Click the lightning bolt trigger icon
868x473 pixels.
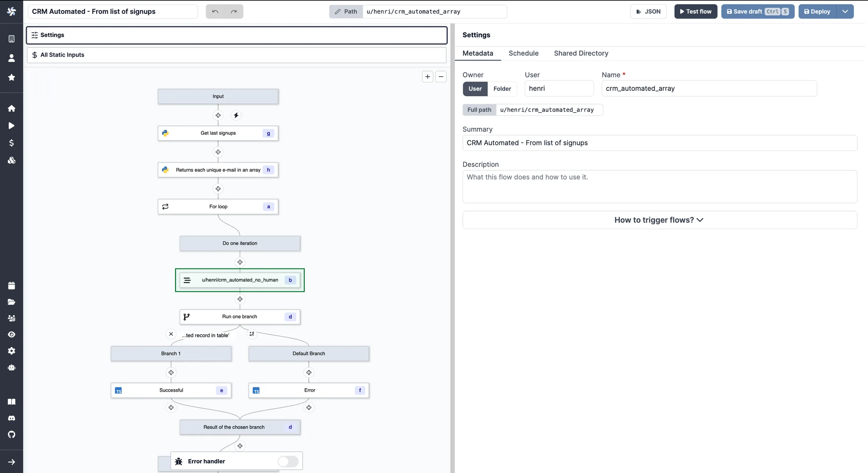[x=236, y=115]
